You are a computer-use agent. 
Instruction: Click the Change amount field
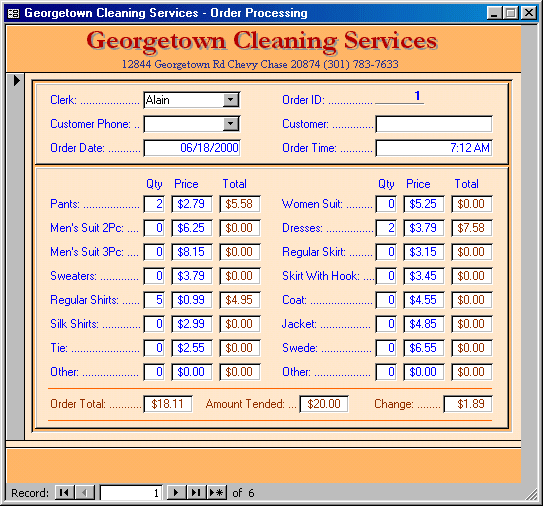point(468,404)
